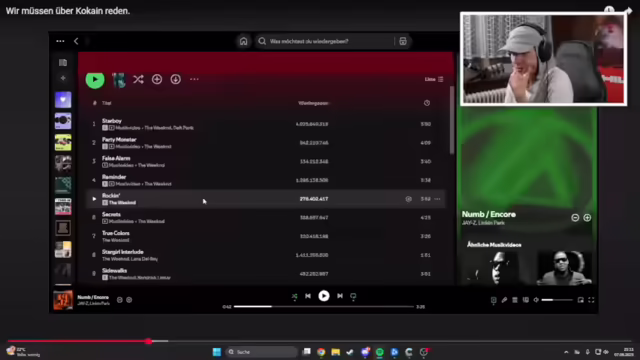Create a playlist with the sidebar plus

(x=63, y=78)
